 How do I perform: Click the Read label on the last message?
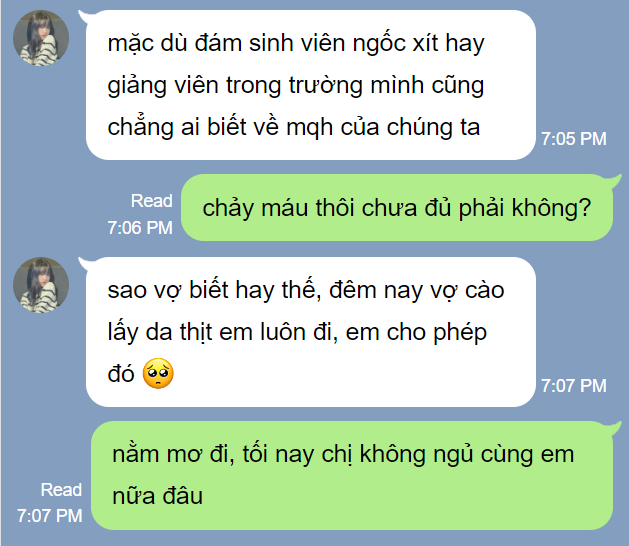click(x=61, y=490)
